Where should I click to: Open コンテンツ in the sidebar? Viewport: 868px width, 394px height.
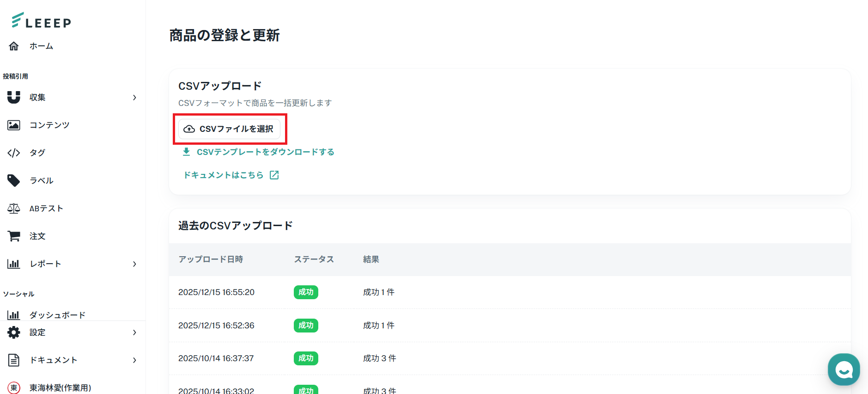[x=49, y=125]
